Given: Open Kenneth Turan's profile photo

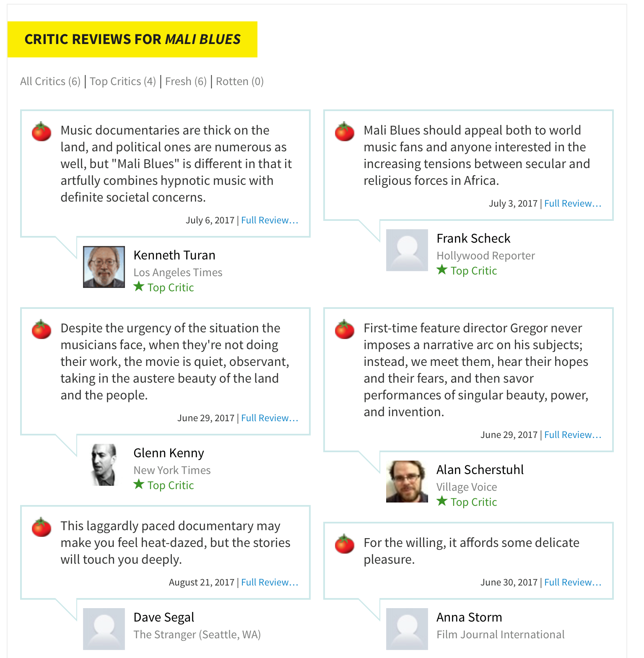Looking at the screenshot, I should (x=104, y=267).
